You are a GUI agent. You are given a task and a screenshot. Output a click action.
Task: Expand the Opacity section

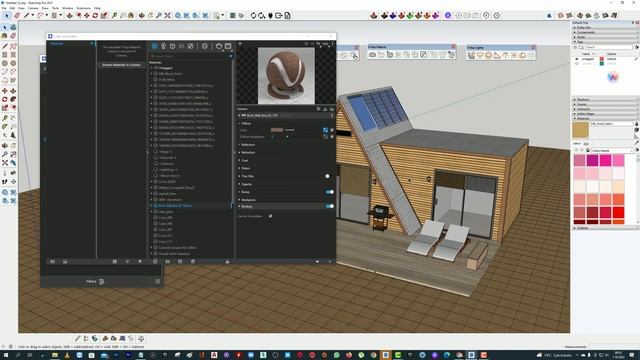point(246,184)
